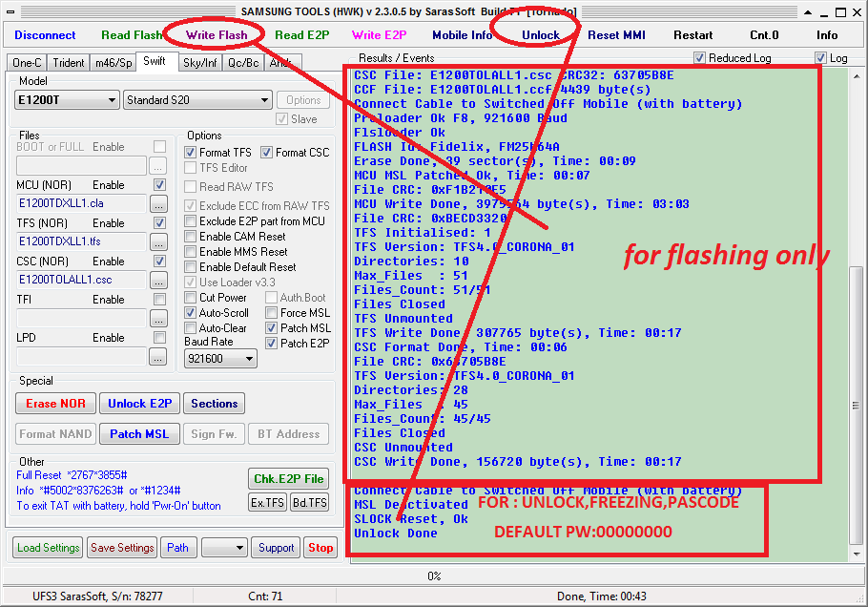
Task: Toggle MCU (NOR) Enable checkbox
Action: point(159,185)
